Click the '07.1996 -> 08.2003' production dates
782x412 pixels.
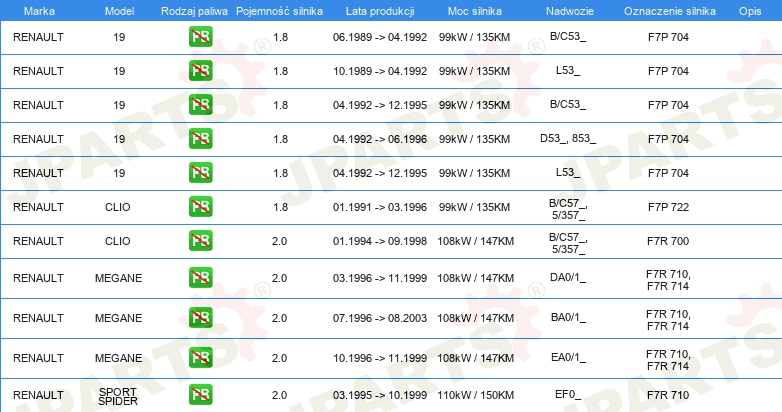click(380, 318)
